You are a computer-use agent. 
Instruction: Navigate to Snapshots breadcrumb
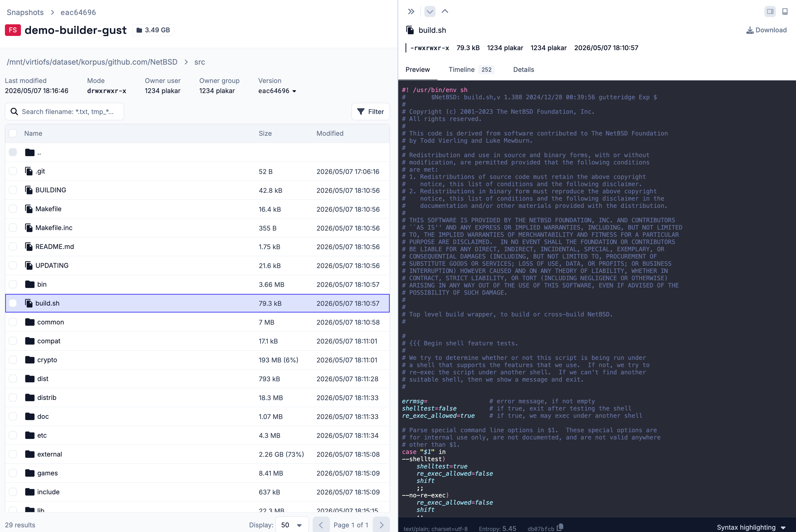click(25, 13)
